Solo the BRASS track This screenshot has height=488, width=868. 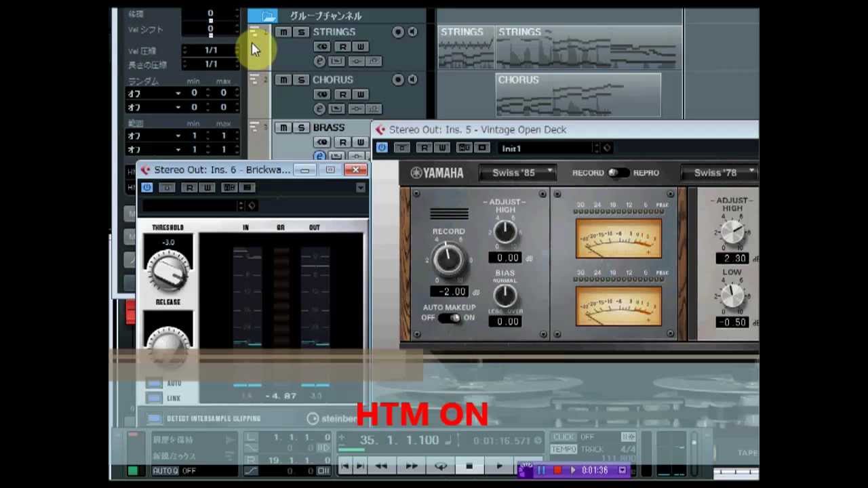tap(300, 127)
